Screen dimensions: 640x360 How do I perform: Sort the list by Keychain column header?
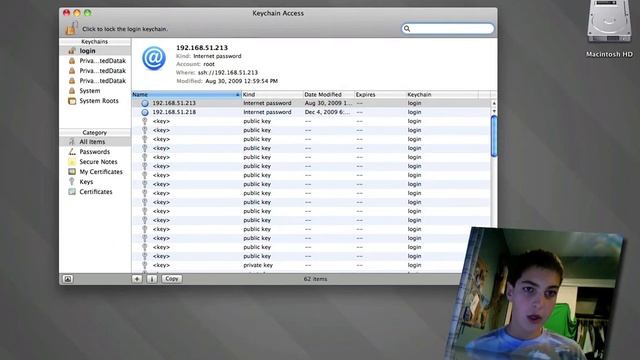442,94
